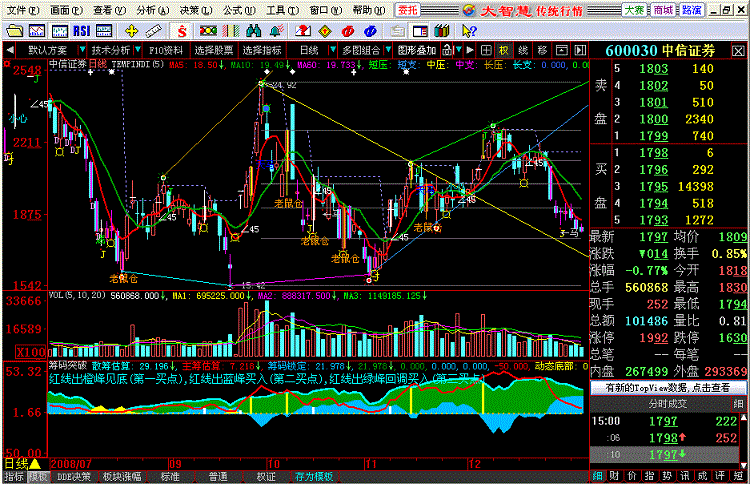The height and width of the screenshot is (484, 750).
Task: Click the line chart icon in the toolbar
Action: pos(37,31)
